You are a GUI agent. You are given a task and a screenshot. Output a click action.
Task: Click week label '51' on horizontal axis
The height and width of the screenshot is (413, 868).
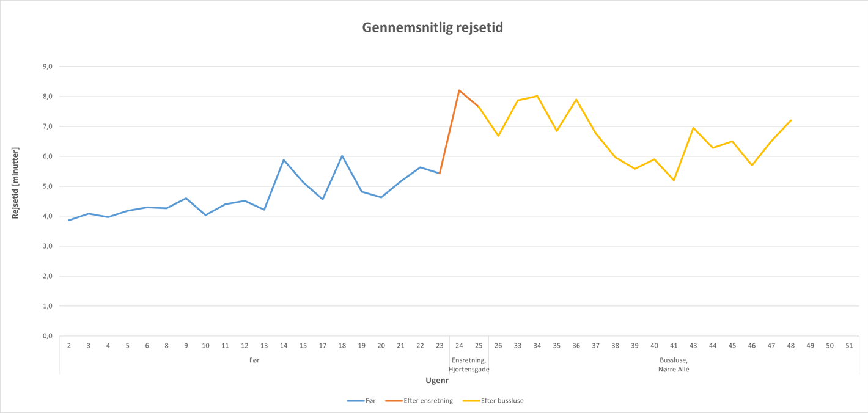[x=849, y=346]
